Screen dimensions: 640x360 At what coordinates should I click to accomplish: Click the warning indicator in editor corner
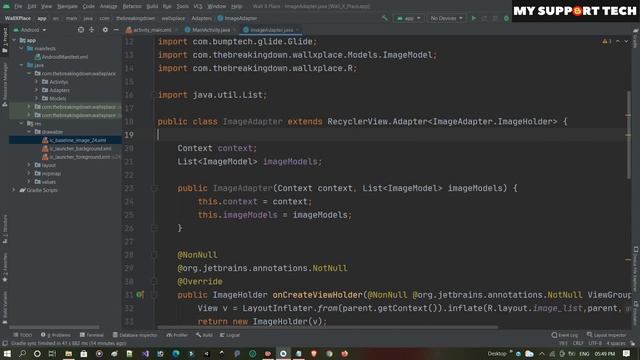[607, 41]
